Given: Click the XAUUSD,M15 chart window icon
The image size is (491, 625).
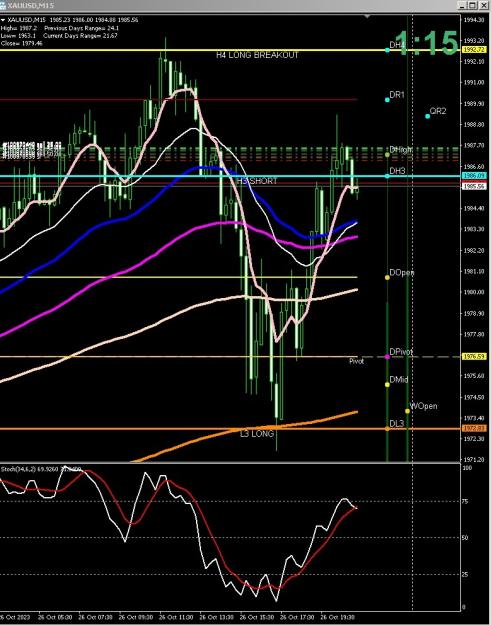Looking at the screenshot, I should (x=3, y=5).
